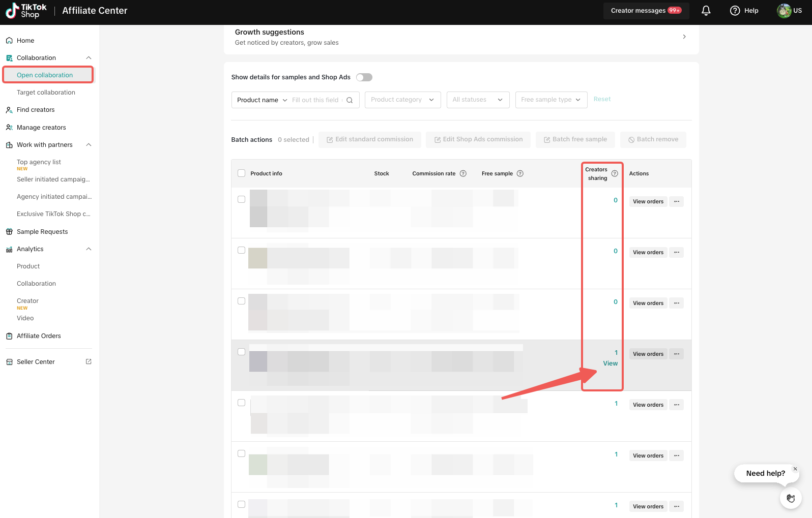Screen dimensions: 812x518
Task: Collapse the Work with partners section
Action: pyautogui.click(x=89, y=145)
